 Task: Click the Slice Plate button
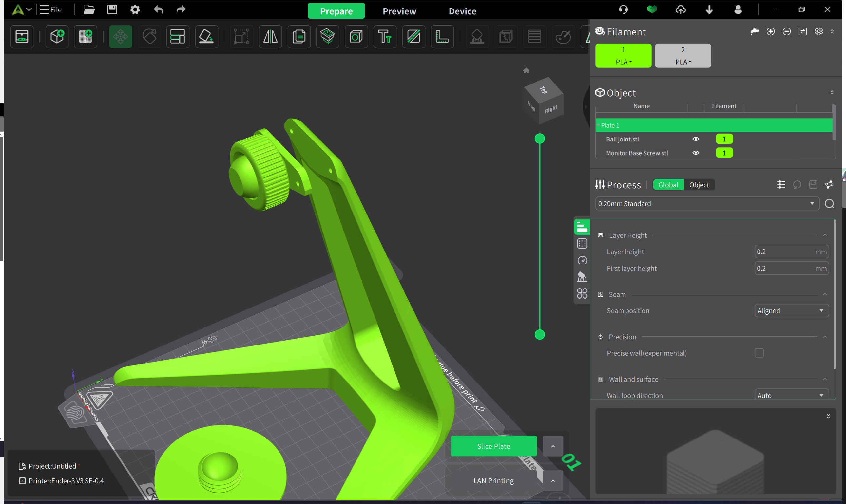(494, 446)
